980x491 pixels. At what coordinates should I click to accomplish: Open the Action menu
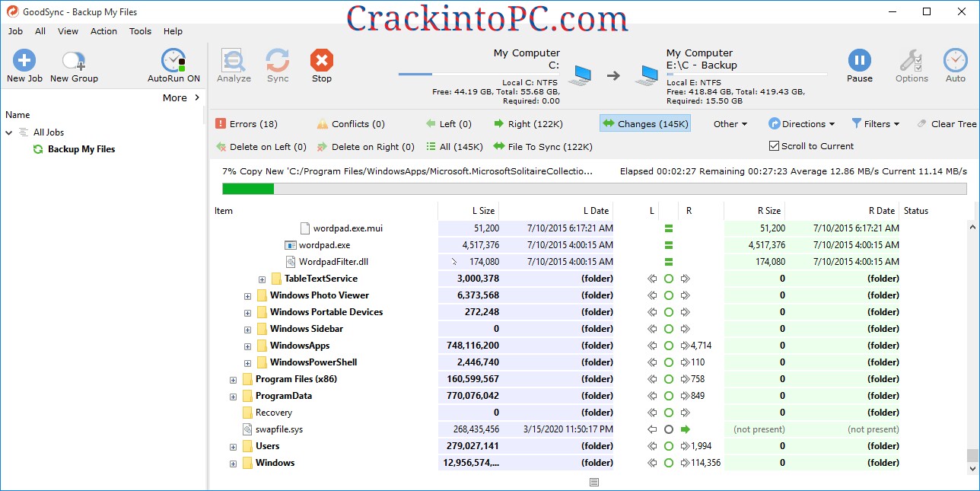(x=103, y=31)
